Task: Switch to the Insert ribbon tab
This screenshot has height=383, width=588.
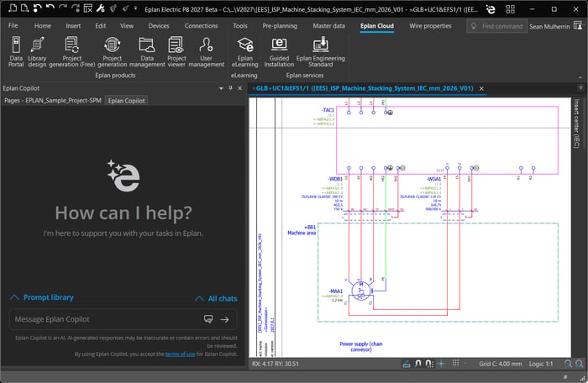Action: (73, 26)
